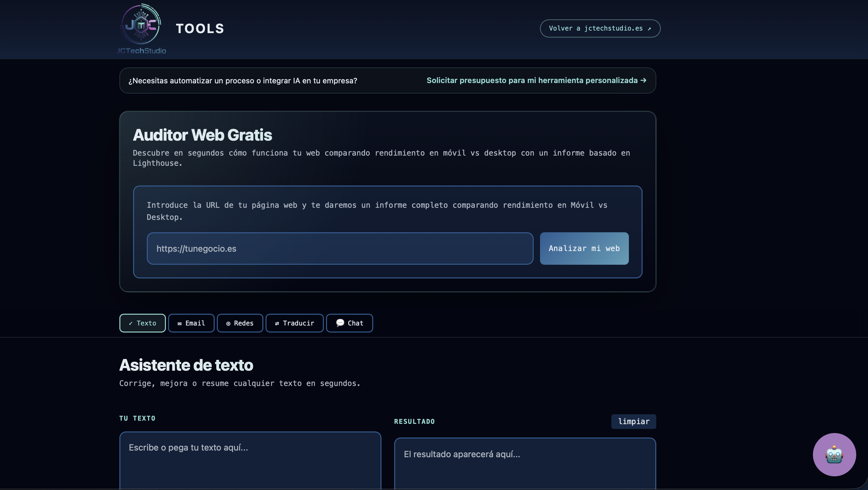
Task: Open the Redes tab
Action: (x=239, y=323)
